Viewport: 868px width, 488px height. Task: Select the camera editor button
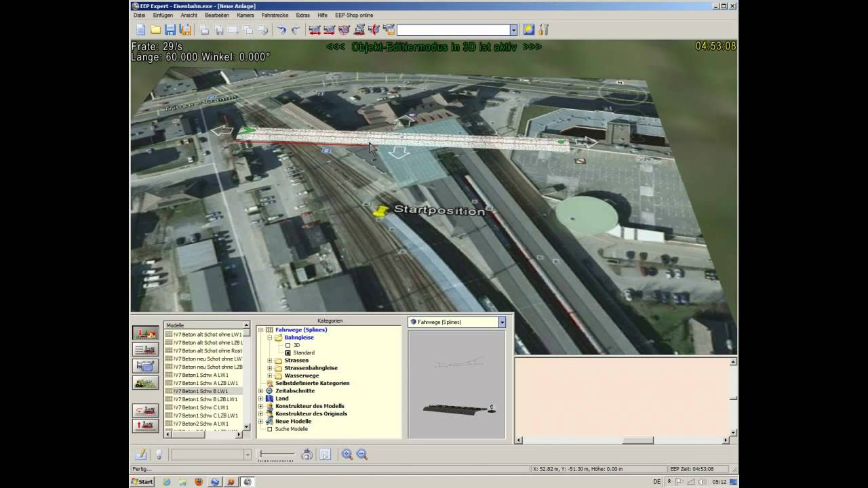click(x=146, y=366)
